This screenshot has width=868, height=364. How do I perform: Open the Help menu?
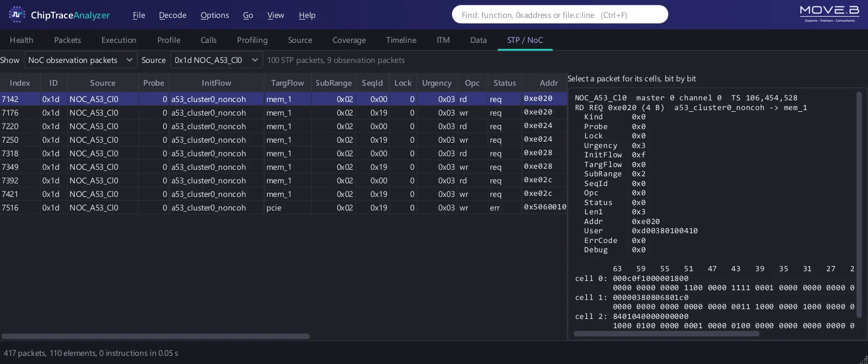307,15
